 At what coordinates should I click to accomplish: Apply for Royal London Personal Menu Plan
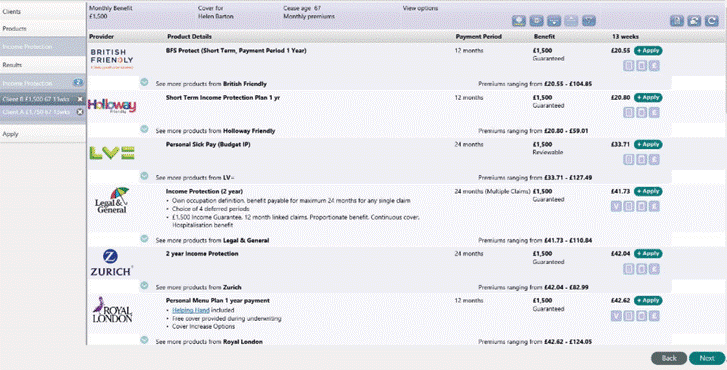click(648, 300)
